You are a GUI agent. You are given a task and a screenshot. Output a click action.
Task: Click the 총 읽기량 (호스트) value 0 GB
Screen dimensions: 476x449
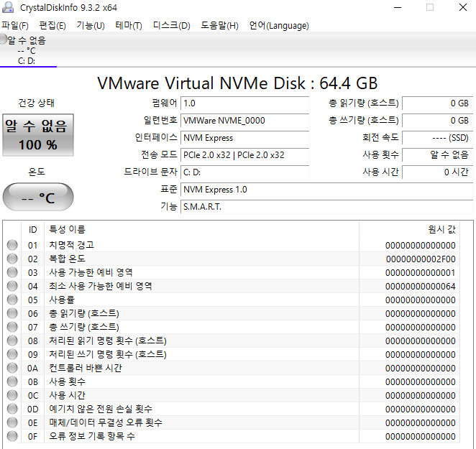coord(438,103)
